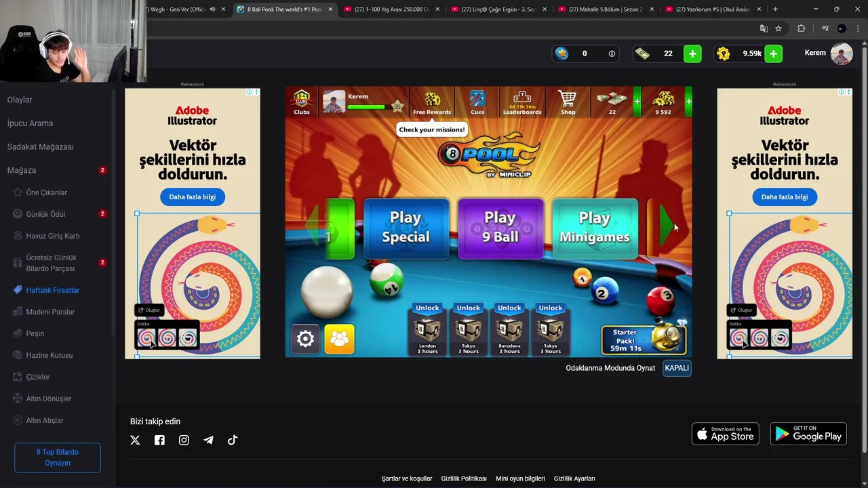
Task: Open Gizlilik Politikası link
Action: (464, 479)
